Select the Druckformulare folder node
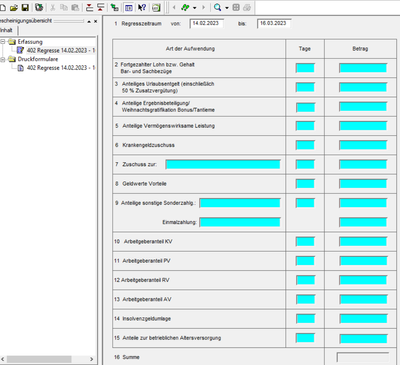The height and width of the screenshot is (365, 400). pyautogui.click(x=38, y=59)
